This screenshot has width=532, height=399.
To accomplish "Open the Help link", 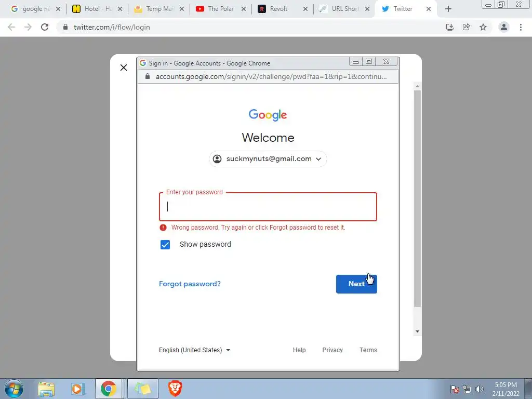I will [299, 350].
